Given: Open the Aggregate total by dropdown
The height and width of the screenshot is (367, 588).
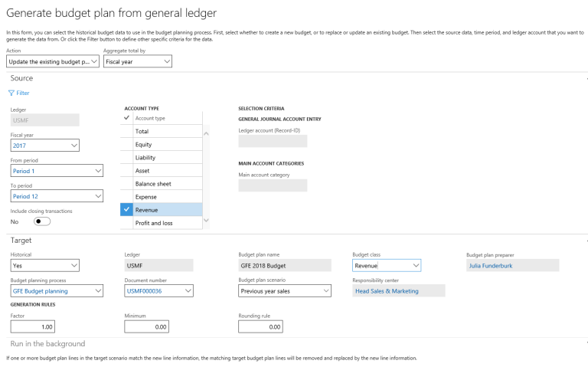Looking at the screenshot, I should 138,61.
